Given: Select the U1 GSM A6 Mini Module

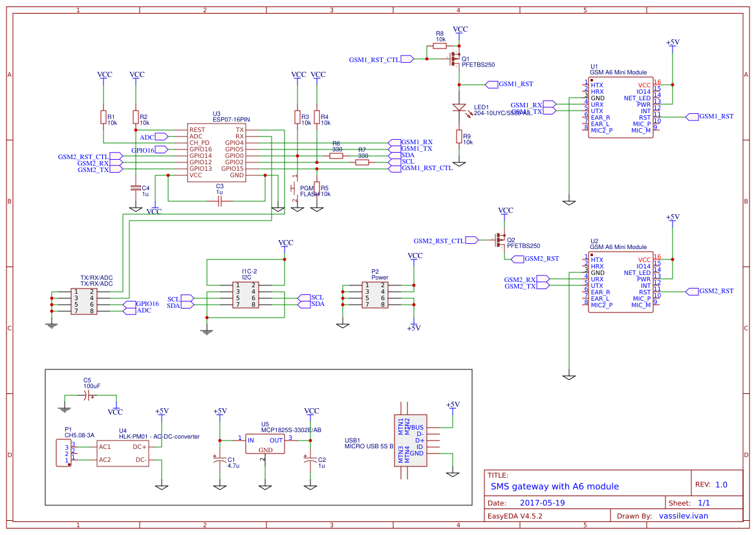Looking at the screenshot, I should [620, 107].
